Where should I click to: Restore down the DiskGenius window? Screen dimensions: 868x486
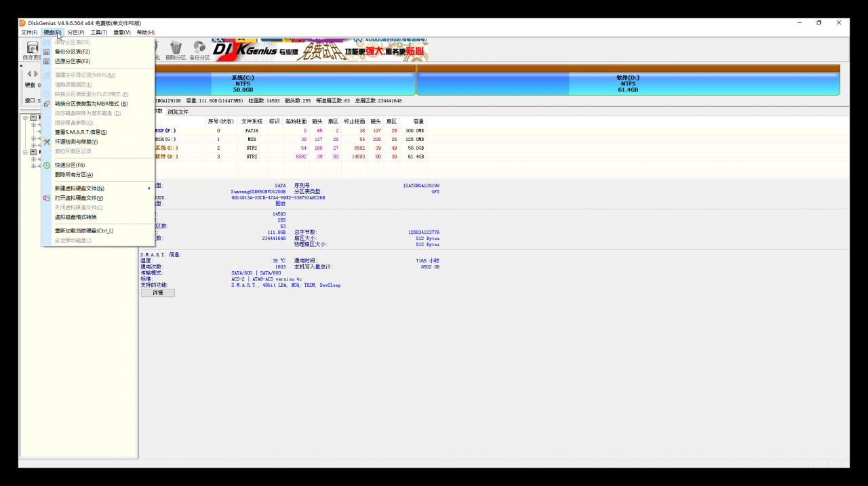818,22
